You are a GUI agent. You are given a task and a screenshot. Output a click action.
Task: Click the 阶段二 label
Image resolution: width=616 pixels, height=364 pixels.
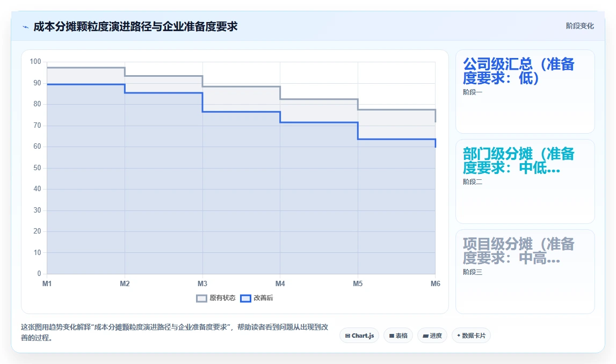472,182
